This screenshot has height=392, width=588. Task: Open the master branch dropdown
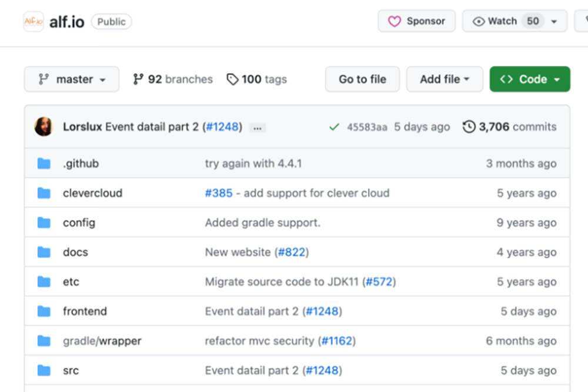click(x=72, y=79)
